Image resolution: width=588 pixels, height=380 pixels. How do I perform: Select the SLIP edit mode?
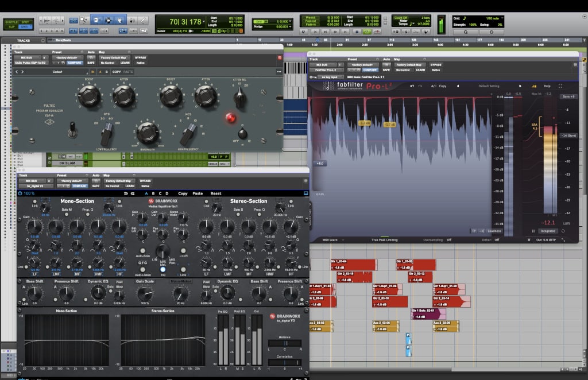(11, 26)
